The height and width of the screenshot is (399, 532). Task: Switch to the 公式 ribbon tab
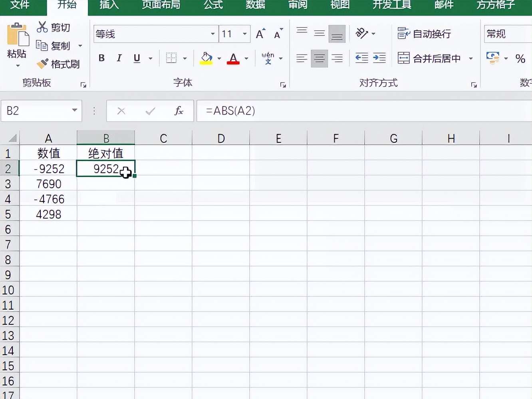click(x=213, y=5)
